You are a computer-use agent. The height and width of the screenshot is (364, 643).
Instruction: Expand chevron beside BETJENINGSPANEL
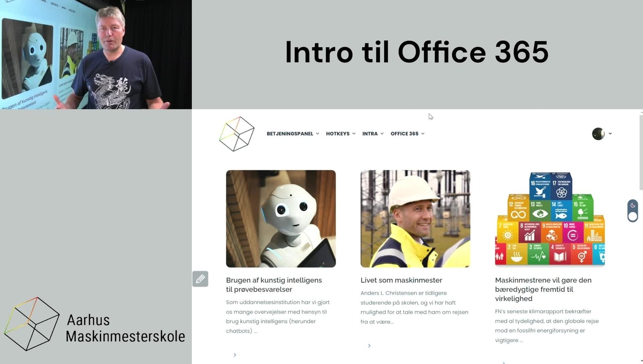click(317, 134)
